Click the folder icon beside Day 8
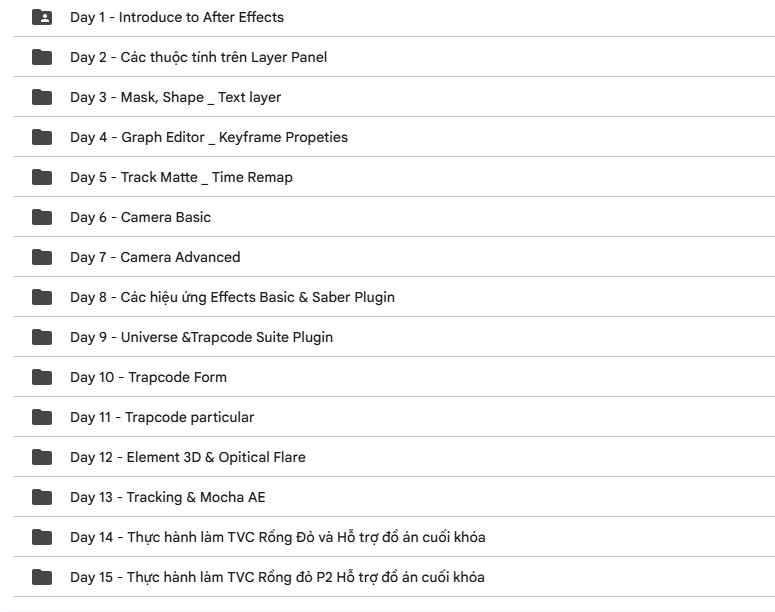 click(42, 297)
